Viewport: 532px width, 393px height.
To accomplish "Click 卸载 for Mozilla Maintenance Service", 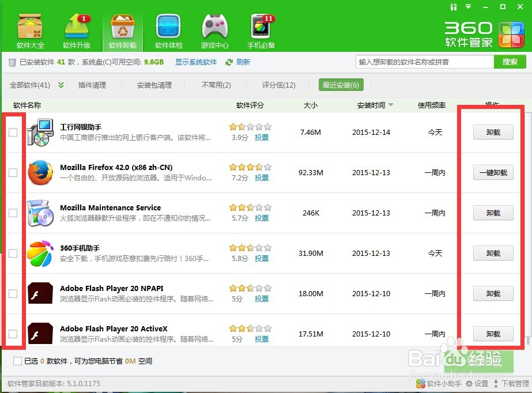I will tap(493, 213).
